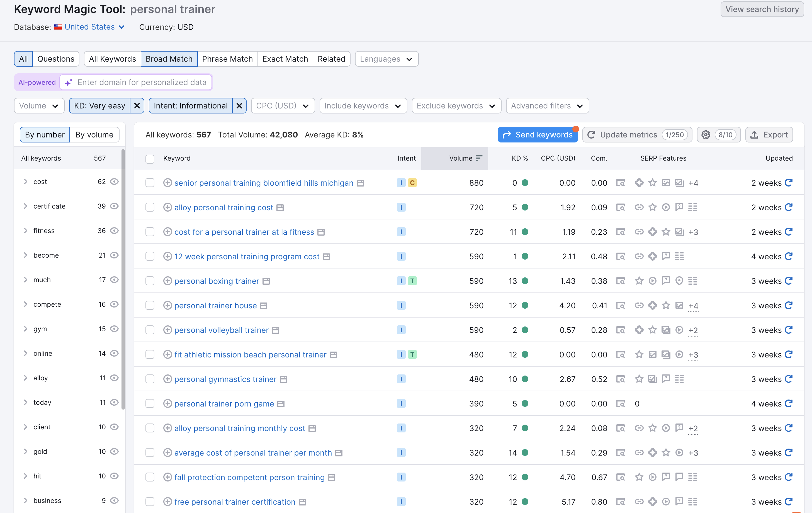The image size is (812, 513).
Task: Click the AI-powered sparkle icon
Action: pyautogui.click(x=69, y=82)
